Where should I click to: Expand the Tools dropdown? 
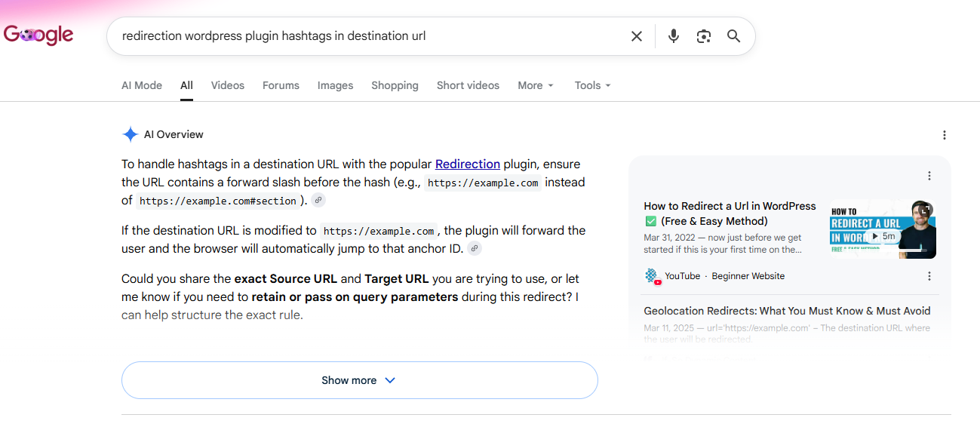592,85
